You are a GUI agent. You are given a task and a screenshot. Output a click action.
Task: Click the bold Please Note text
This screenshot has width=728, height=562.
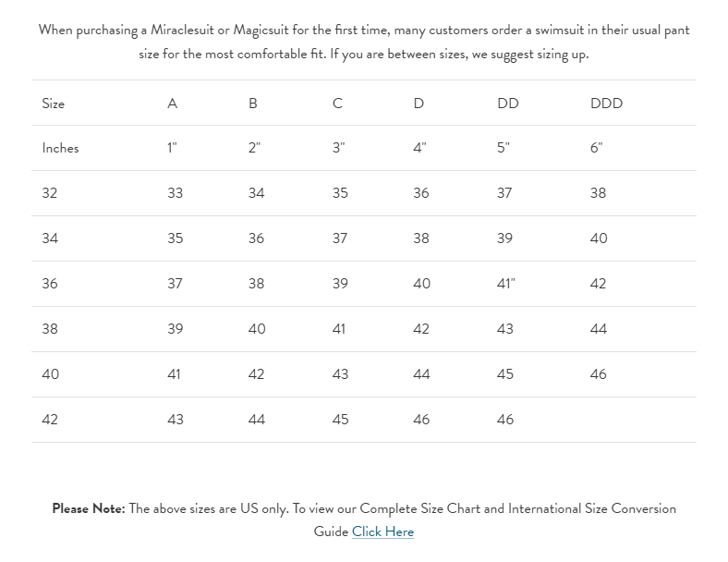(88, 508)
